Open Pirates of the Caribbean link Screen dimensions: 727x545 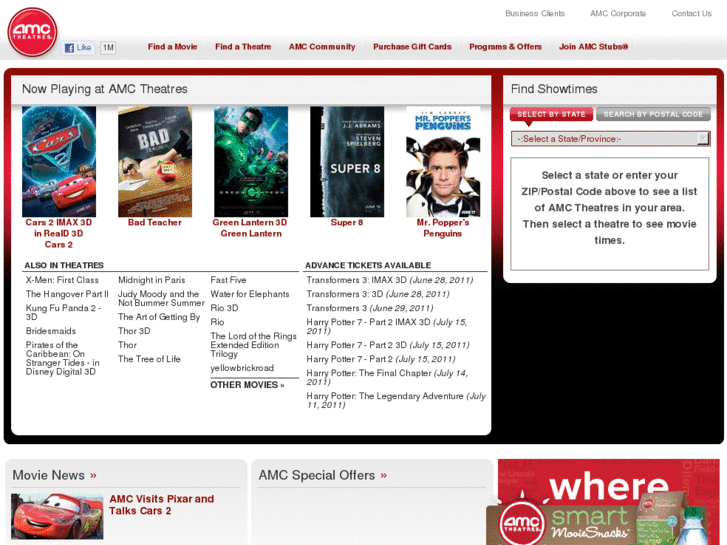point(63,358)
